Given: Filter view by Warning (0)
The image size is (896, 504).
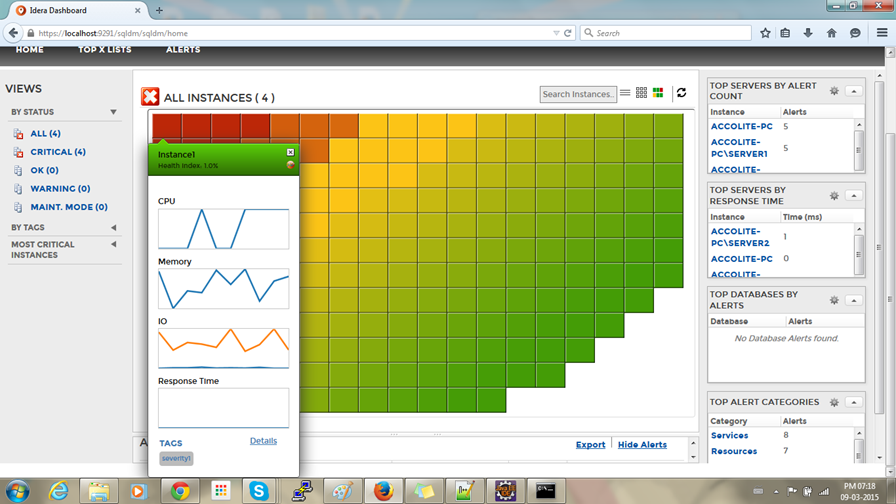Looking at the screenshot, I should [60, 188].
